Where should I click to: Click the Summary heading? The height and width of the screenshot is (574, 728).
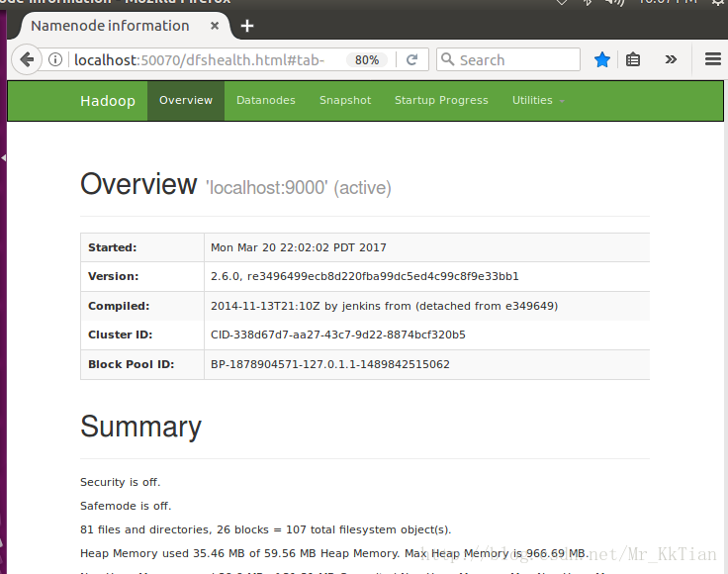[x=140, y=427]
